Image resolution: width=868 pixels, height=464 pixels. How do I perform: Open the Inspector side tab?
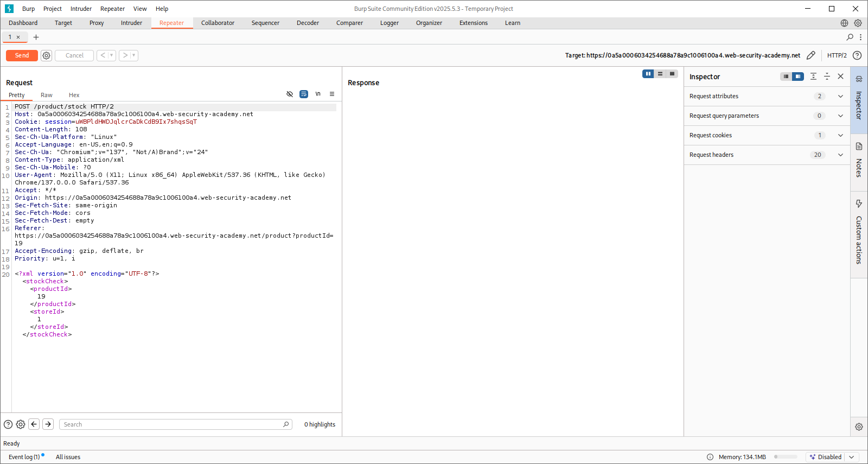pos(859,100)
